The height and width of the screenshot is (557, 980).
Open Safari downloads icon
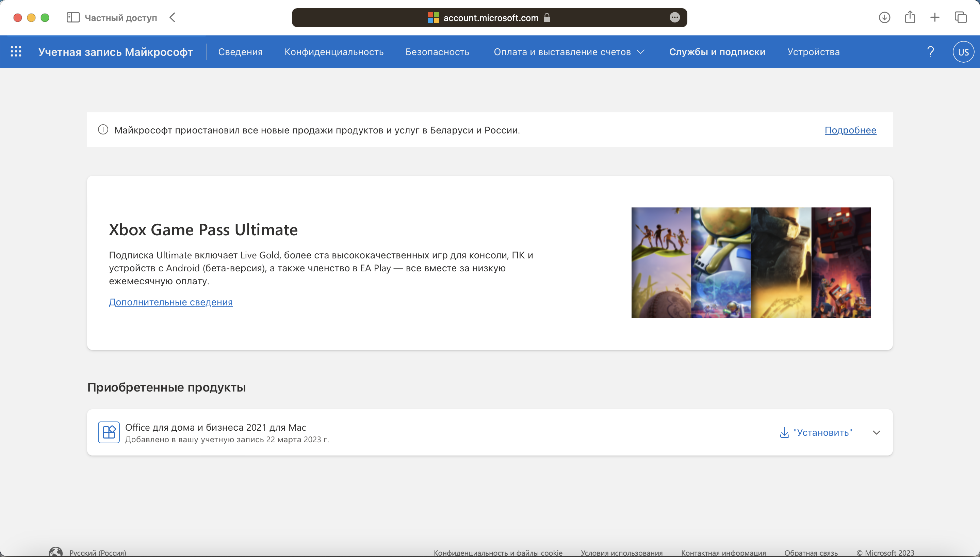[x=884, y=18]
